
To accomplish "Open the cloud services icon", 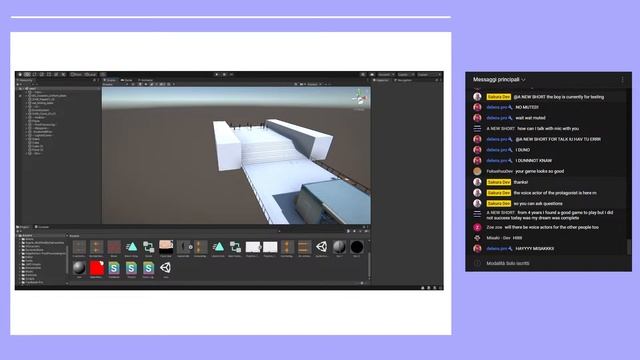I will tap(372, 75).
